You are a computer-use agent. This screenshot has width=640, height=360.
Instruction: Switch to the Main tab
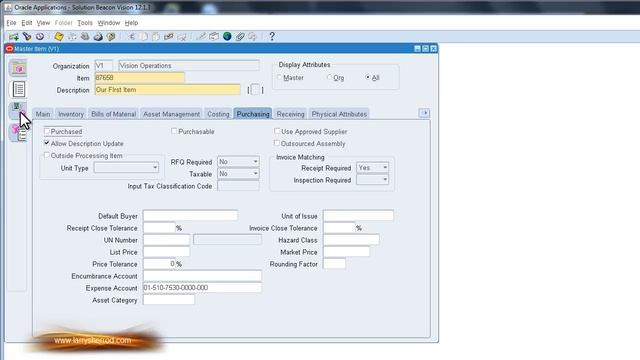[43, 114]
